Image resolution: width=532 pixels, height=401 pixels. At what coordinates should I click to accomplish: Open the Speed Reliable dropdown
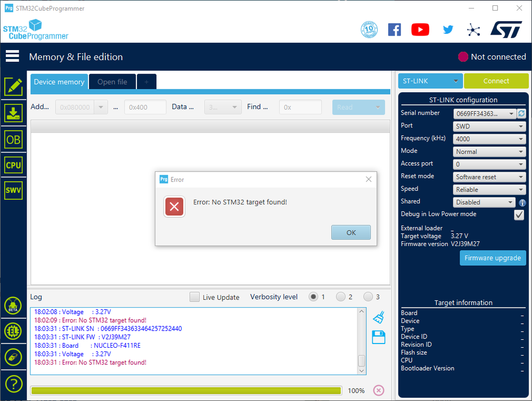pyautogui.click(x=489, y=190)
